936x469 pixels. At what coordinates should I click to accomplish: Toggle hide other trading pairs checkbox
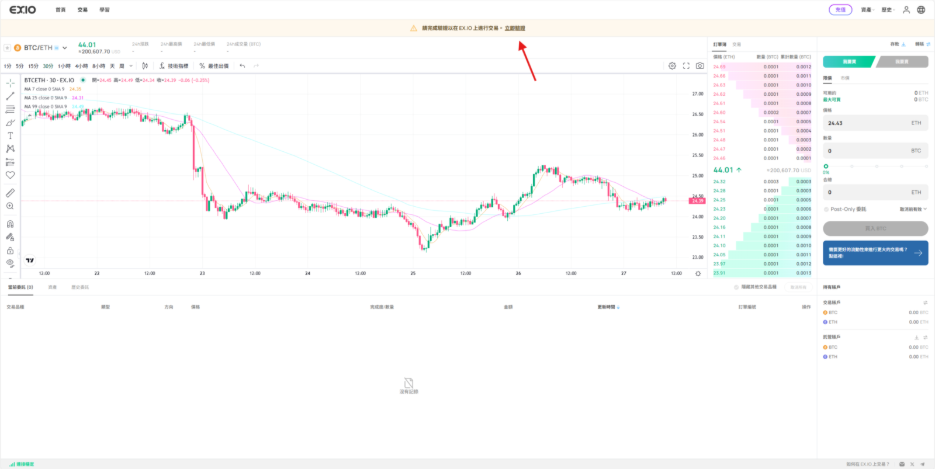coord(736,287)
